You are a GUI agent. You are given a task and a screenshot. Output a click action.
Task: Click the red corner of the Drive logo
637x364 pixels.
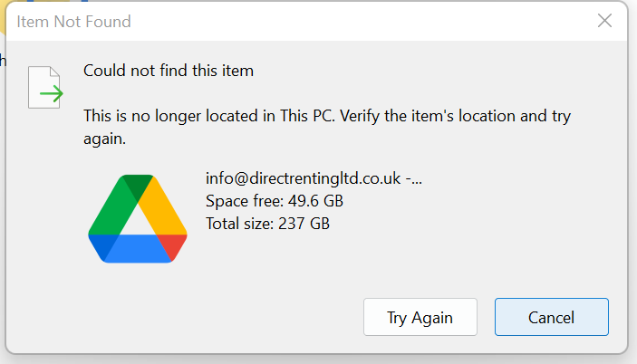click(174, 244)
